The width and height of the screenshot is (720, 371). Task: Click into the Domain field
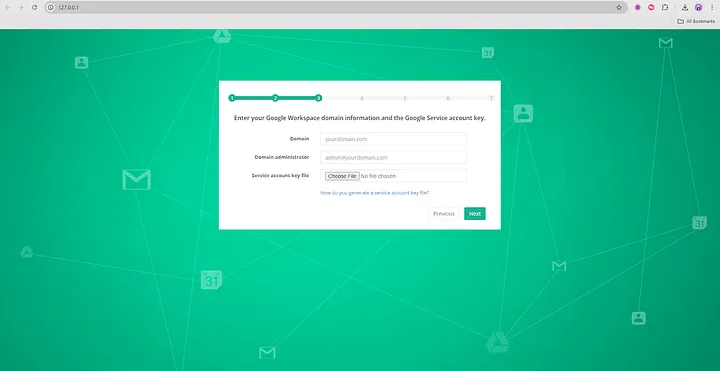click(x=393, y=139)
